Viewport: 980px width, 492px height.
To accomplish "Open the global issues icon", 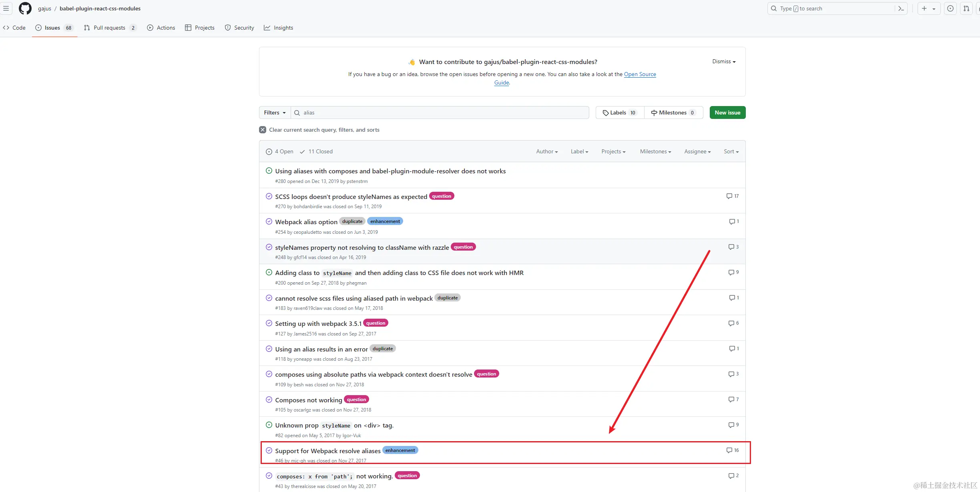I will point(950,8).
